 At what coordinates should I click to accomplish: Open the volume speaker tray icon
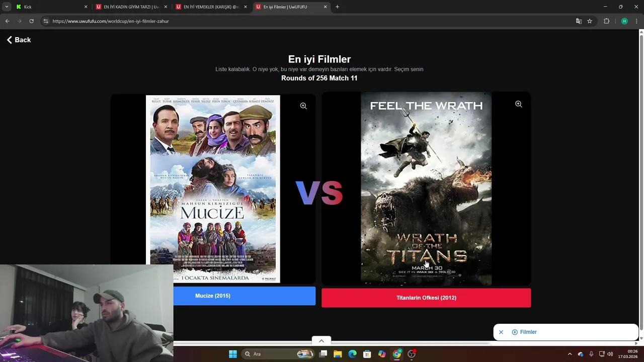610,354
